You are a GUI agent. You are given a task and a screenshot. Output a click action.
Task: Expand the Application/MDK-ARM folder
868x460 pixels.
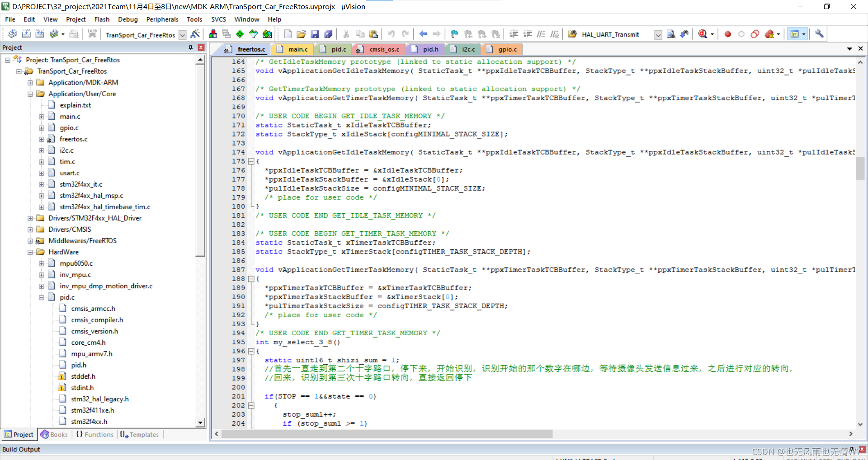click(x=30, y=83)
